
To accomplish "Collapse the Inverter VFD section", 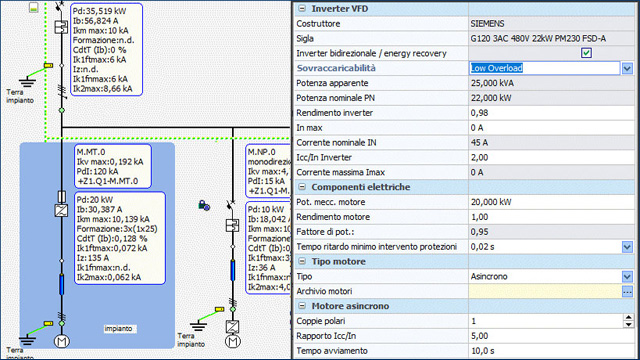I will tap(302, 9).
